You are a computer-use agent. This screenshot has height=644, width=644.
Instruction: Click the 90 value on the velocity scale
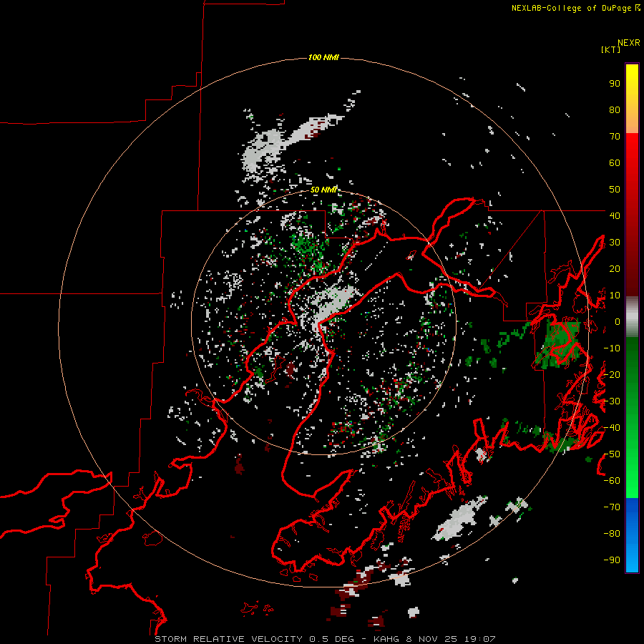(615, 84)
